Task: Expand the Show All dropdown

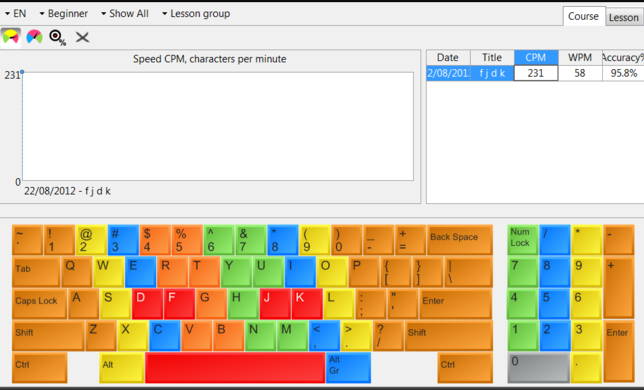Action: (x=125, y=14)
